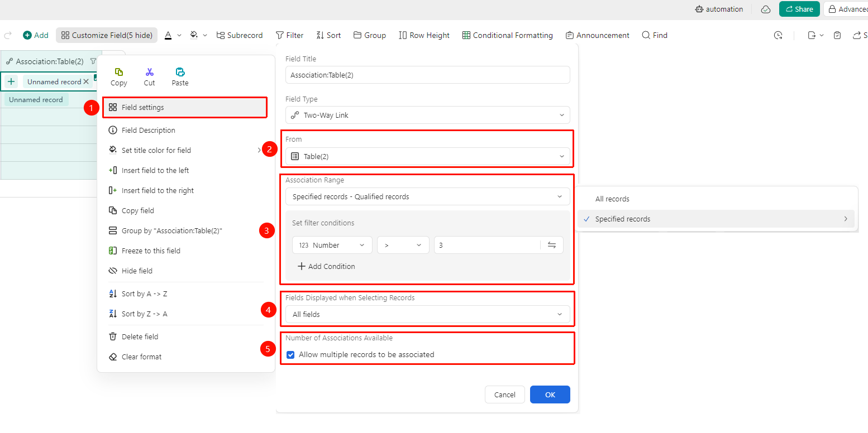Click Add Condition link
Screen dimensions: 868x433
pos(326,266)
